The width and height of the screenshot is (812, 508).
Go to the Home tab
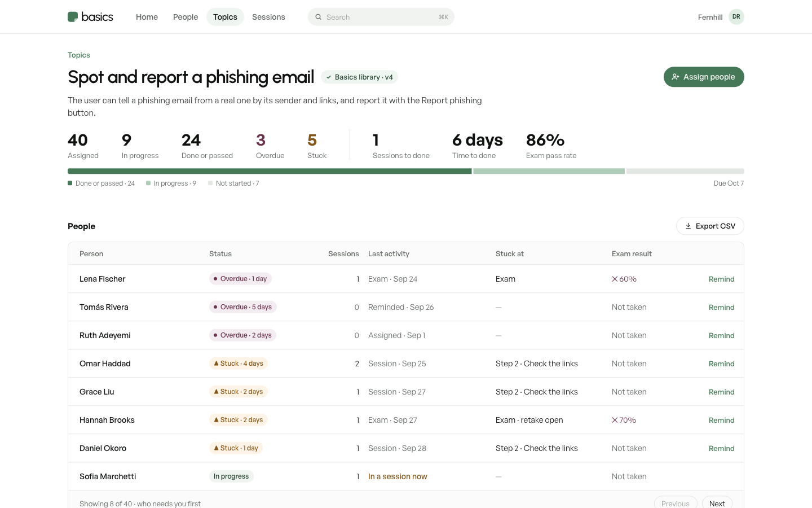tap(147, 17)
